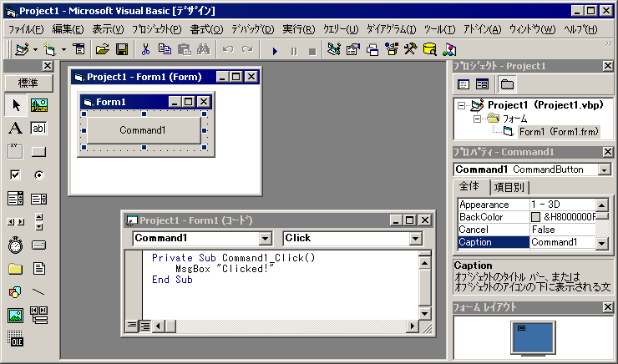Switch to the 項目別 tab in Properties
Viewport: 618px width, 364px height.
(x=509, y=188)
